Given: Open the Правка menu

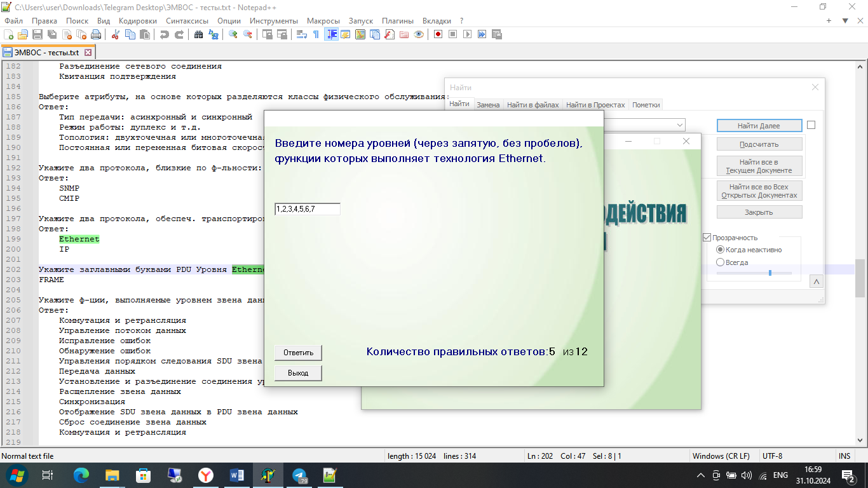Looking at the screenshot, I should pyautogui.click(x=44, y=21).
